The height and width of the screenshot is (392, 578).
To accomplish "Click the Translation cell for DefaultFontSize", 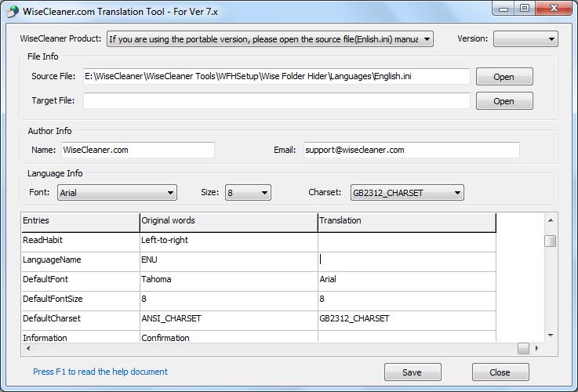I will click(x=407, y=301).
